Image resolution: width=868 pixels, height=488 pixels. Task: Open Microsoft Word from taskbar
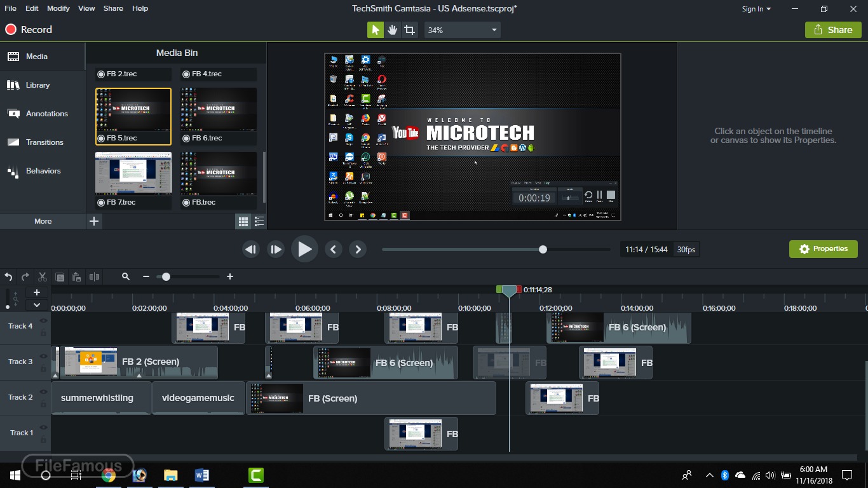pyautogui.click(x=202, y=475)
